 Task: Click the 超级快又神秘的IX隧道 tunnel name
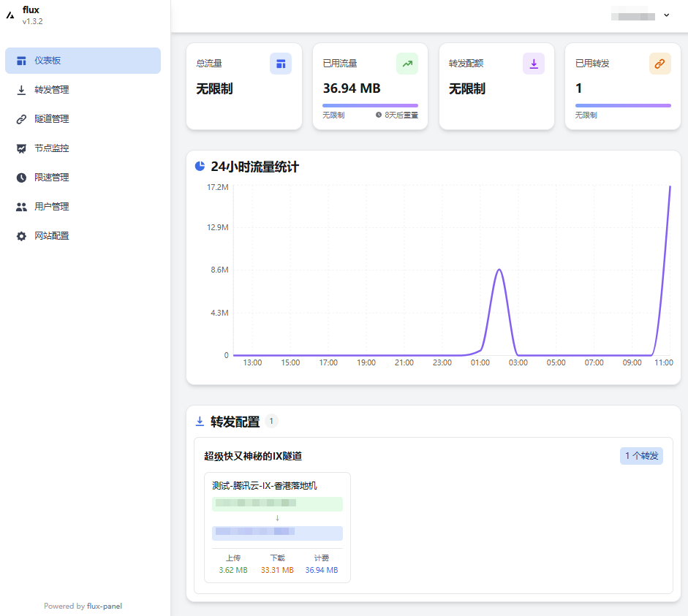click(x=253, y=456)
